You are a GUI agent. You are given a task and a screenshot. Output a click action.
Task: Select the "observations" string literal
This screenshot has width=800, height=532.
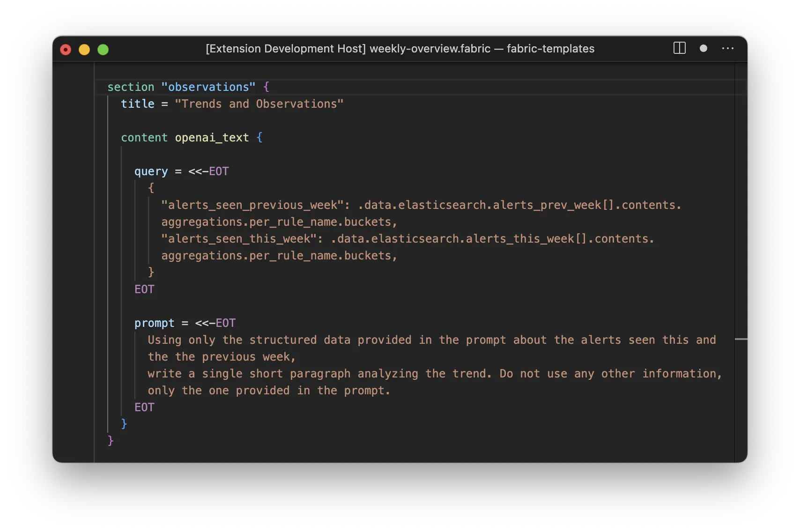tap(209, 87)
